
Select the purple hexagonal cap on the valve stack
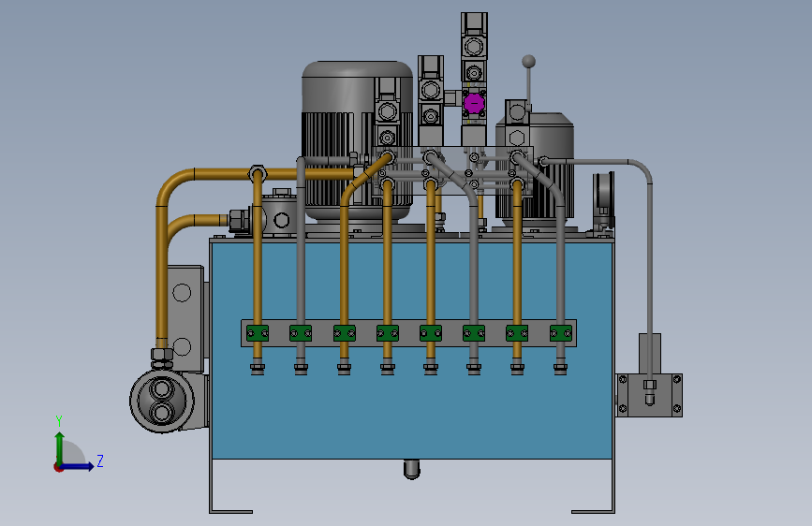(x=474, y=103)
